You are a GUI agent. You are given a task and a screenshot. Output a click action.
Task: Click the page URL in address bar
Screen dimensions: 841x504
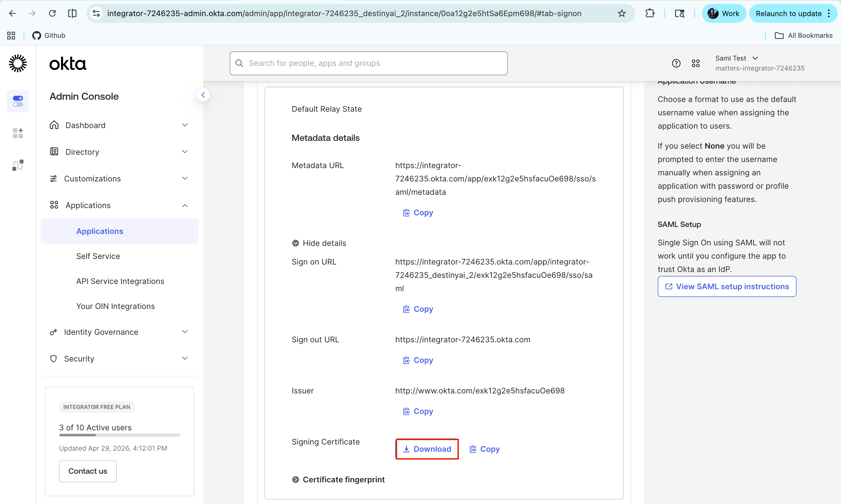pyautogui.click(x=344, y=14)
